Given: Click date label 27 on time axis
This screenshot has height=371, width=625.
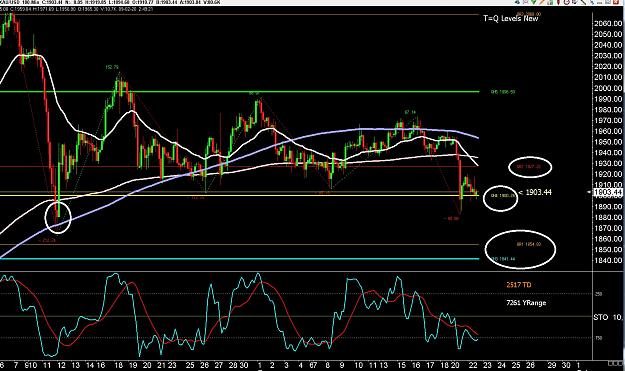Looking at the screenshot, I should pos(219,365).
